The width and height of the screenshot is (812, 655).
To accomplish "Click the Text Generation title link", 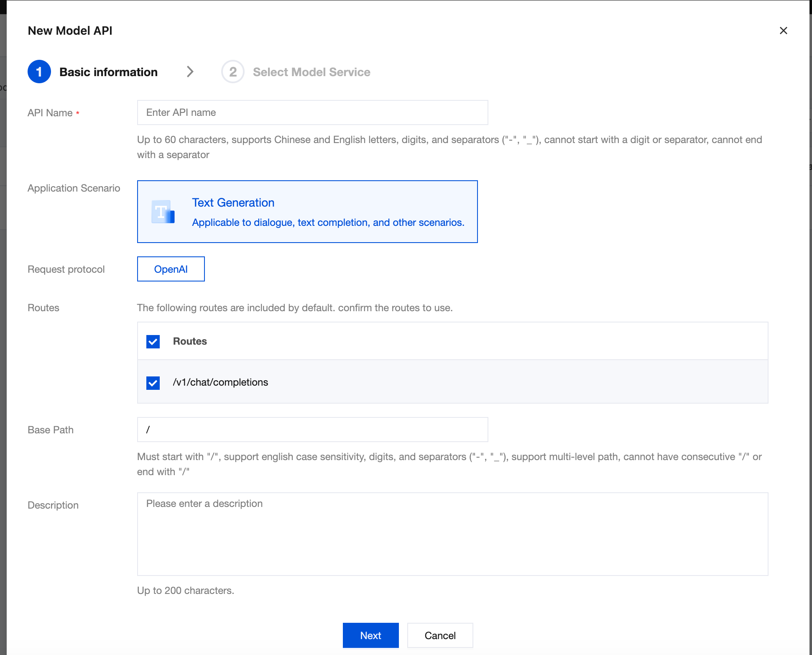I will 233,202.
